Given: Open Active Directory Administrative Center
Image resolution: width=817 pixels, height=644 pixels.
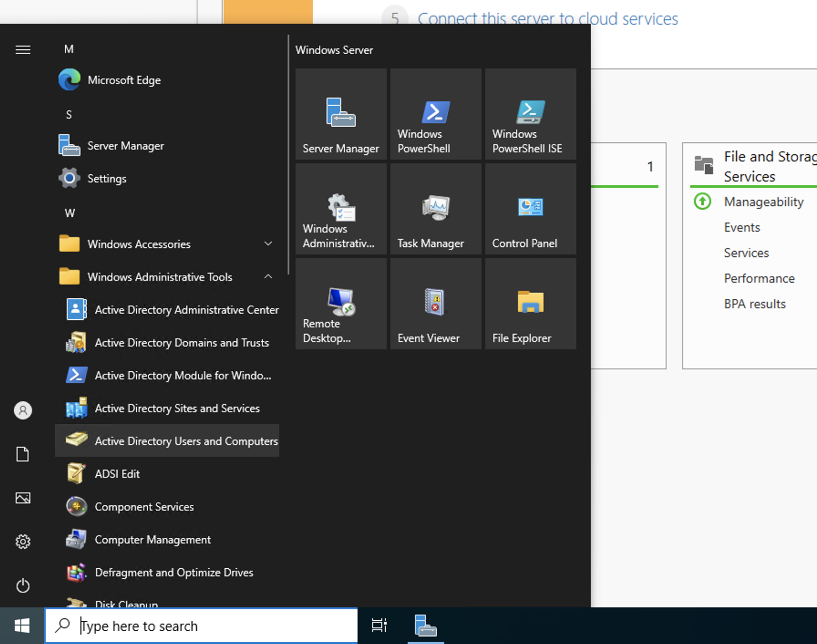Looking at the screenshot, I should pos(167,310).
